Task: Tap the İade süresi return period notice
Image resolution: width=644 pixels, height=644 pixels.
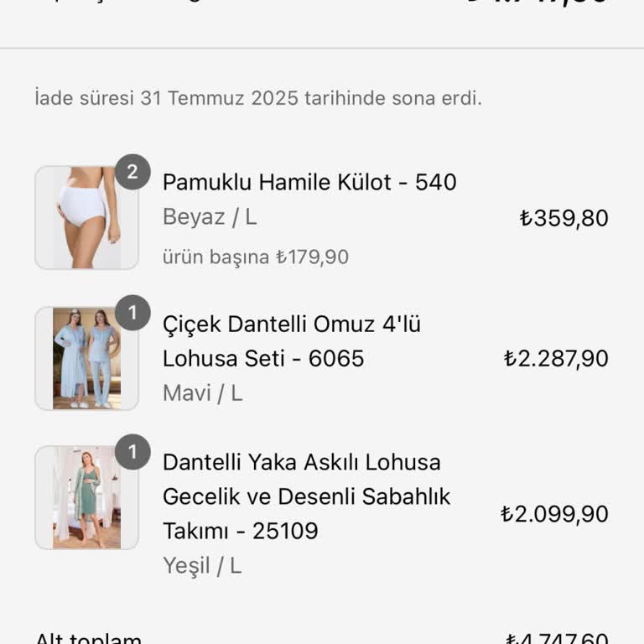Action: [x=258, y=98]
